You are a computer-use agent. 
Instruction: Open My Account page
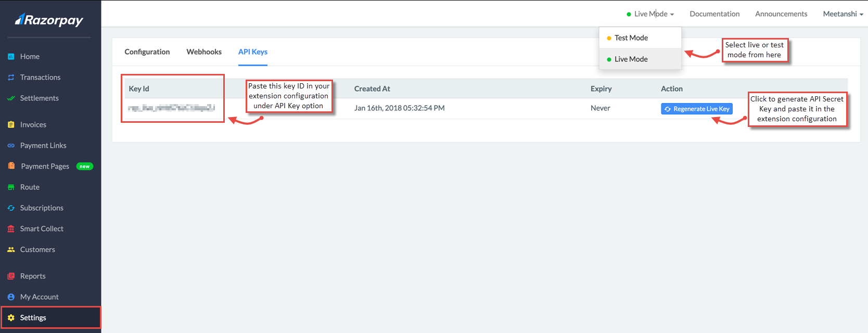pyautogui.click(x=40, y=297)
